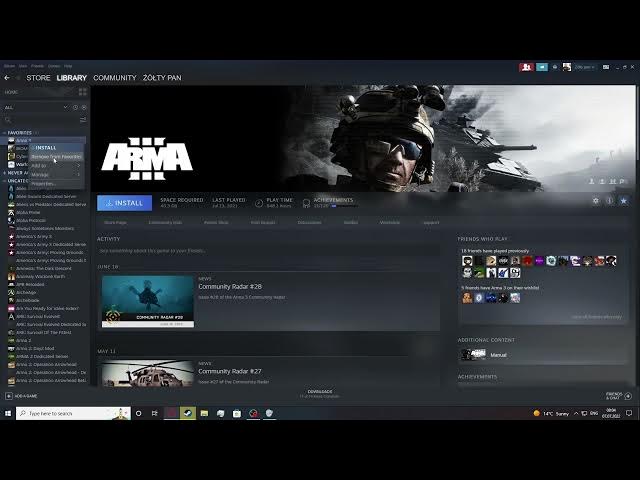Open the Workshop link
Viewport: 640px width, 480px height.
(390, 222)
